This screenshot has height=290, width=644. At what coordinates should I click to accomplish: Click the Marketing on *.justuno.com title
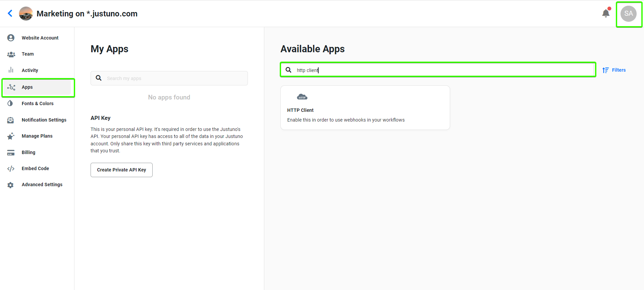click(87, 14)
